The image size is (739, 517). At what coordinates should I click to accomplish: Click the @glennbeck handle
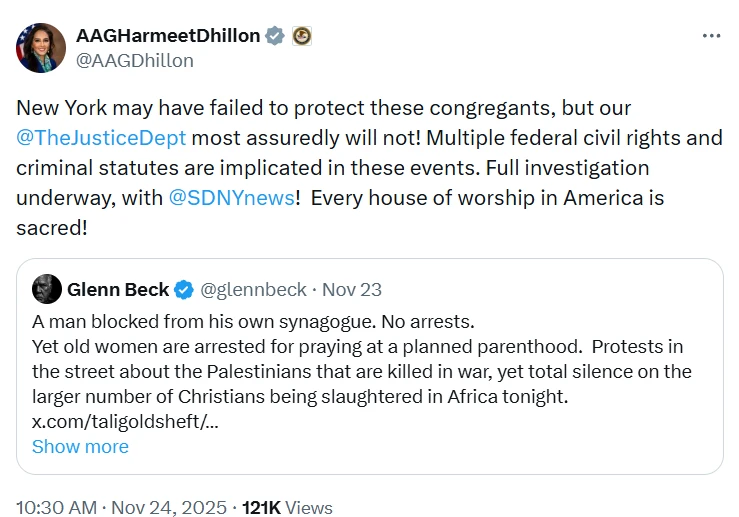pos(254,290)
